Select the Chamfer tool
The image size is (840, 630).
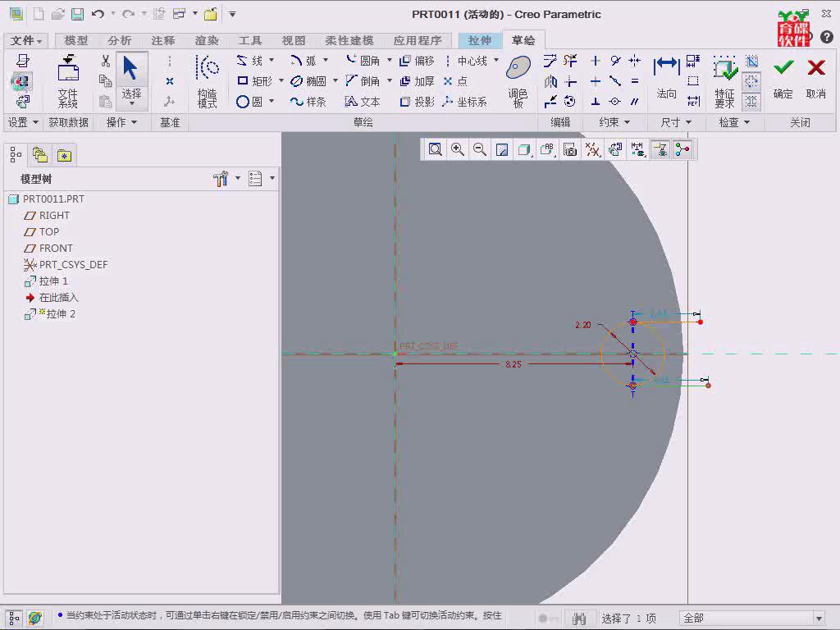coord(363,81)
